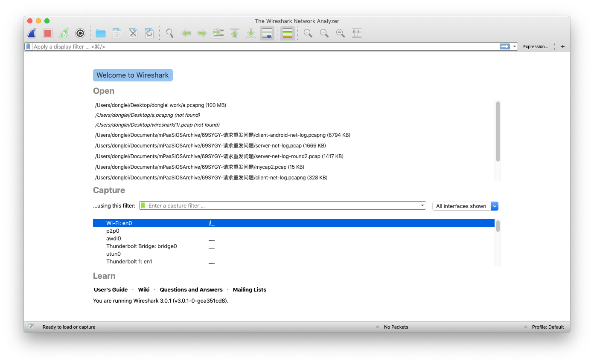
Task: Add a display filter button with plus
Action: [563, 46]
